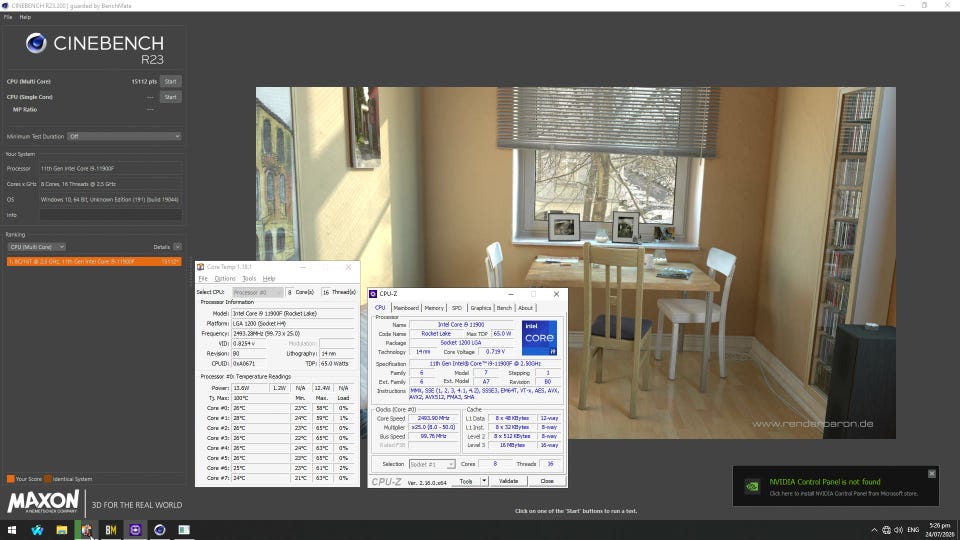This screenshot has height=540, width=960.
Task: Open Core Temp File menu
Action: click(203, 279)
